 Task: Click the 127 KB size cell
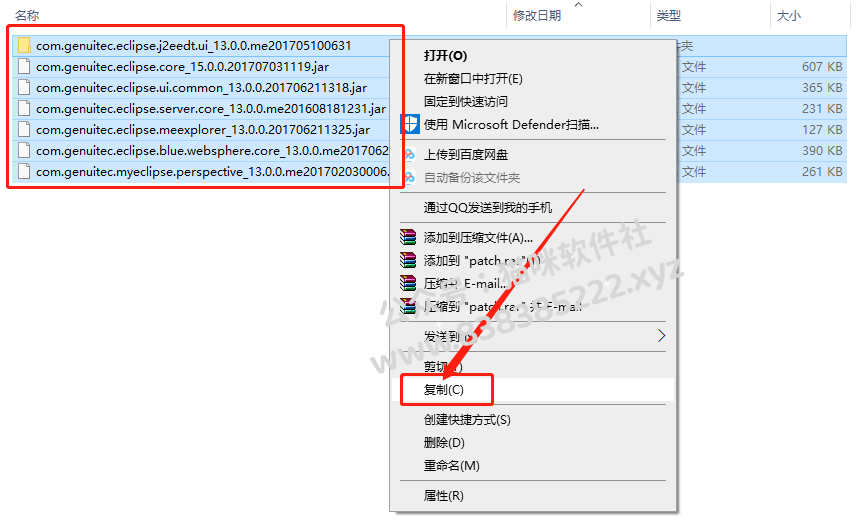click(822, 129)
